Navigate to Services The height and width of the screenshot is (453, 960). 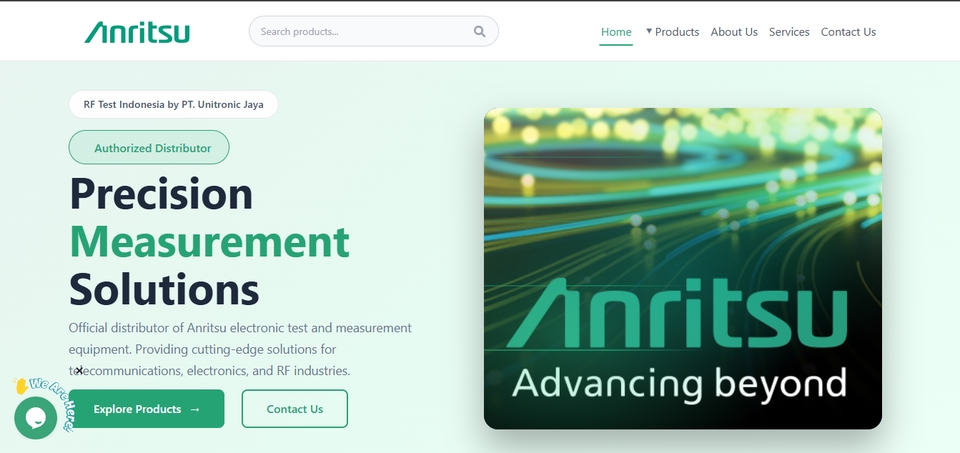click(x=789, y=32)
